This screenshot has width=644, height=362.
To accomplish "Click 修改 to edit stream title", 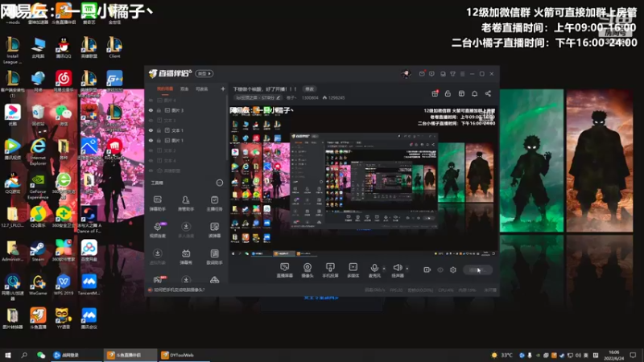I will click(x=309, y=89).
